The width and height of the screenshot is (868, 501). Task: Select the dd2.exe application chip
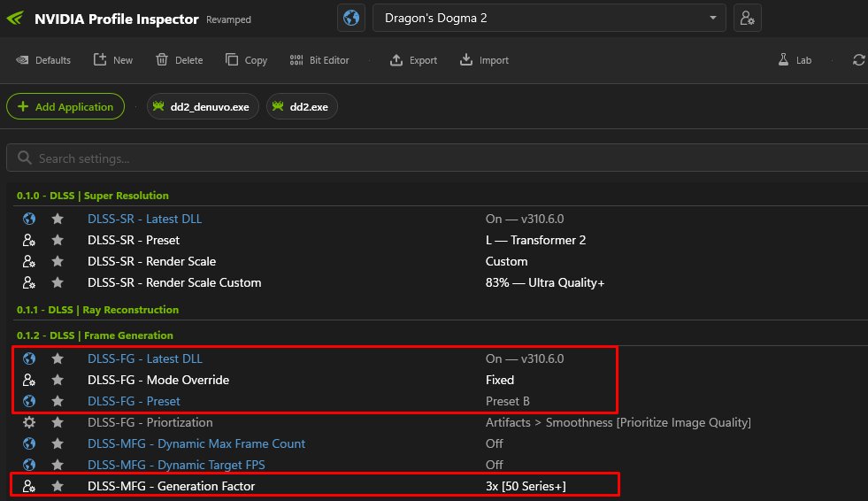click(302, 106)
